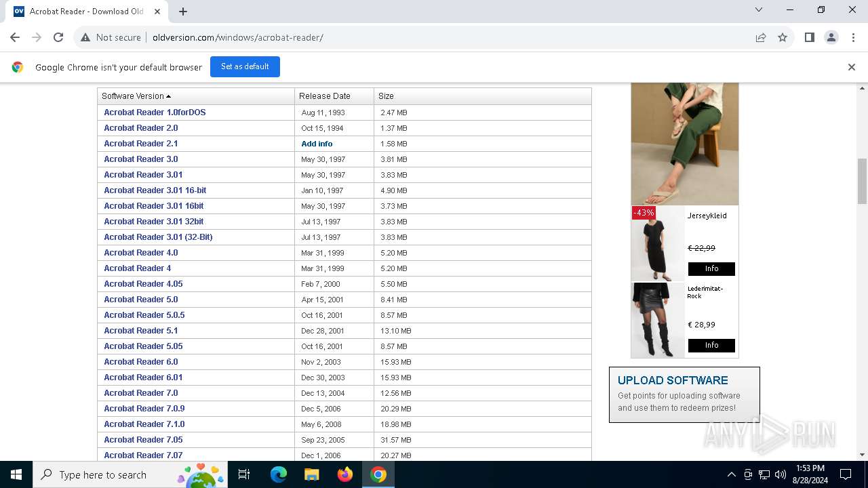Click the scrollbar down arrow
Viewport: 868px width, 488px height.
(x=862, y=455)
